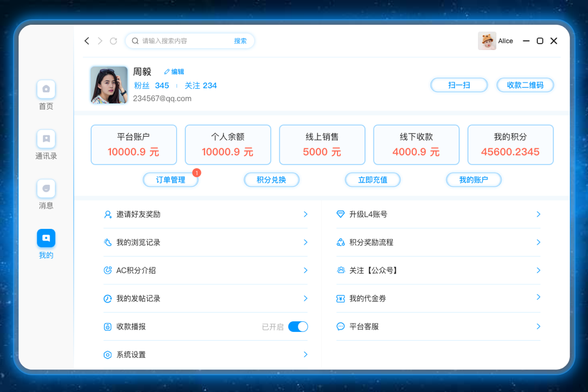Click the red notification badge on 订单管理

click(x=197, y=172)
